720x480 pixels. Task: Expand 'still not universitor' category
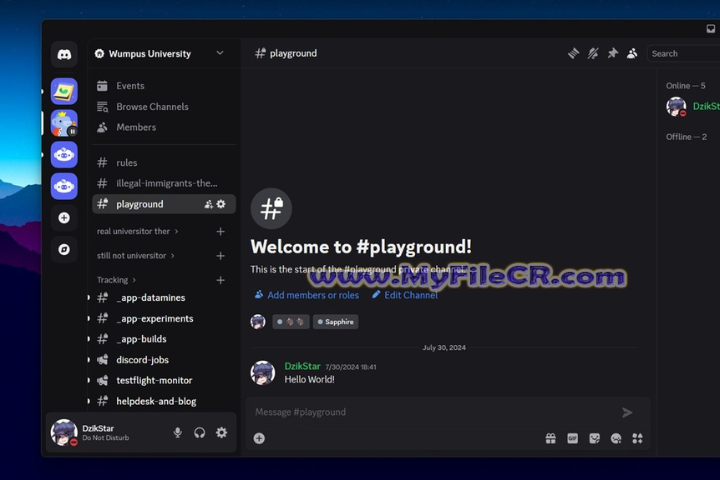pyautogui.click(x=135, y=255)
